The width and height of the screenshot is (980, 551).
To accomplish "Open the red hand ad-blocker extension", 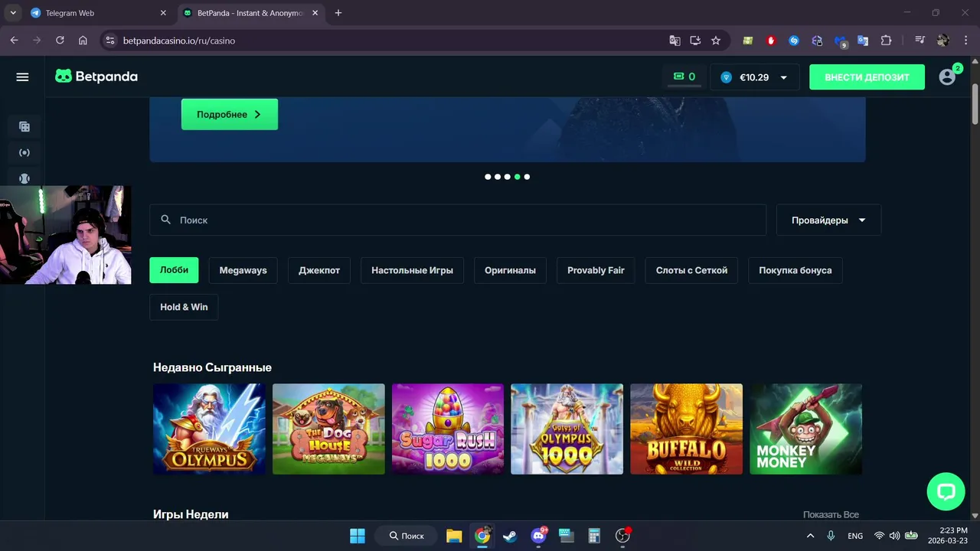I will pos(771,41).
